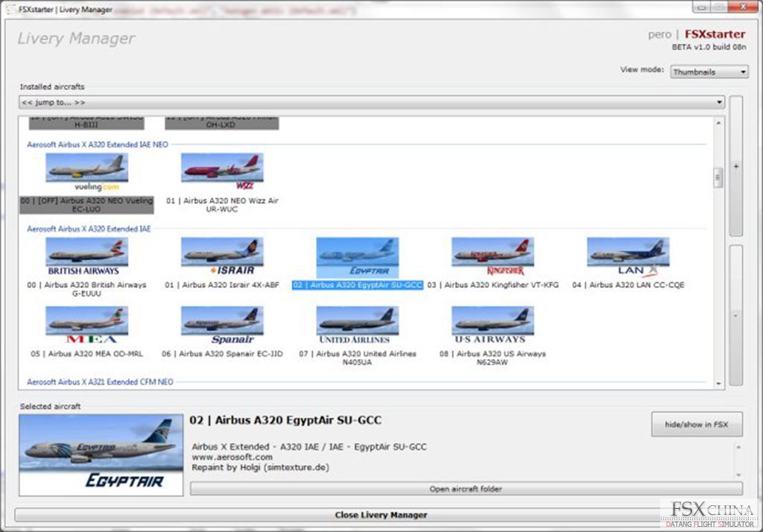Screen dimensions: 763x532
Task: Click label '06 | Airbus A320 Spanair EC-JJD'
Action: point(222,354)
